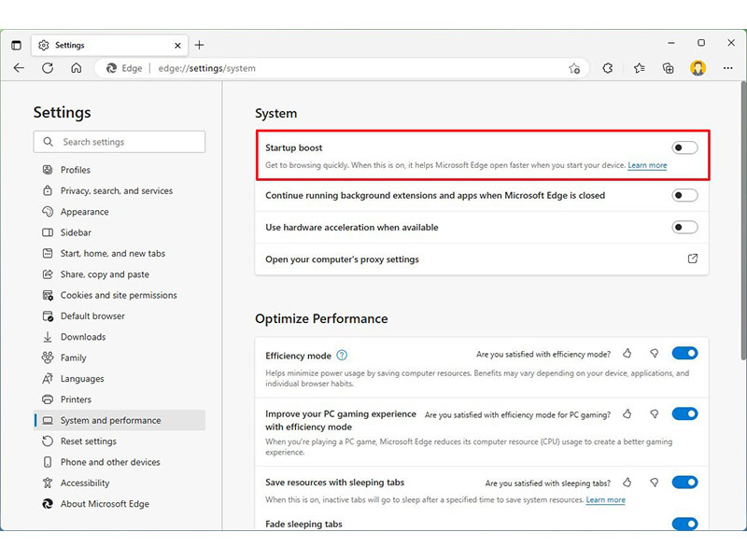Open Downloads settings
Screen dimensions: 747x560
[120, 337]
